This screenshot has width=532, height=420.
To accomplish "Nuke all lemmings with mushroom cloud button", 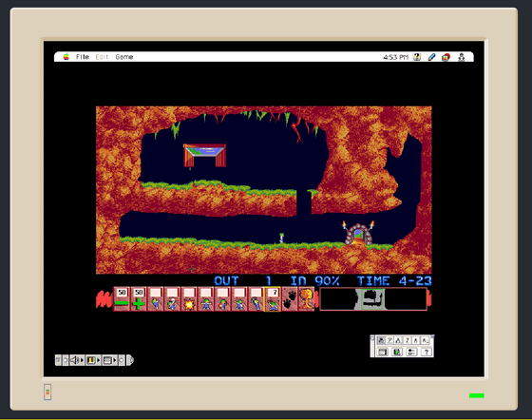I will pos(306,299).
